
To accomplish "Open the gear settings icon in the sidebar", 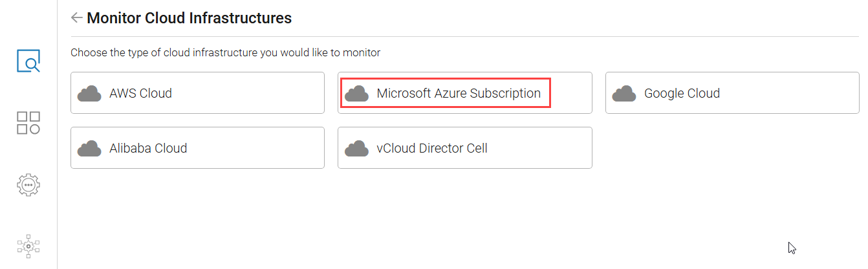I will point(28,184).
